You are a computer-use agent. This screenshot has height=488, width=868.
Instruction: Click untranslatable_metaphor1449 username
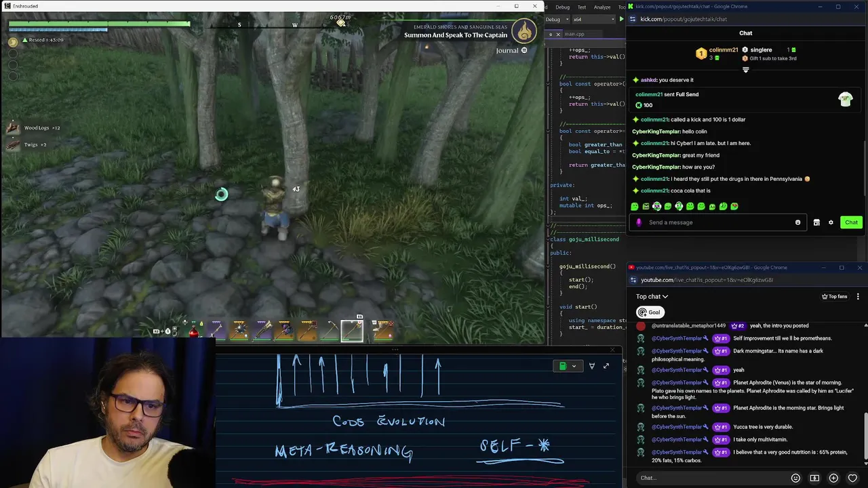pyautogui.click(x=688, y=325)
